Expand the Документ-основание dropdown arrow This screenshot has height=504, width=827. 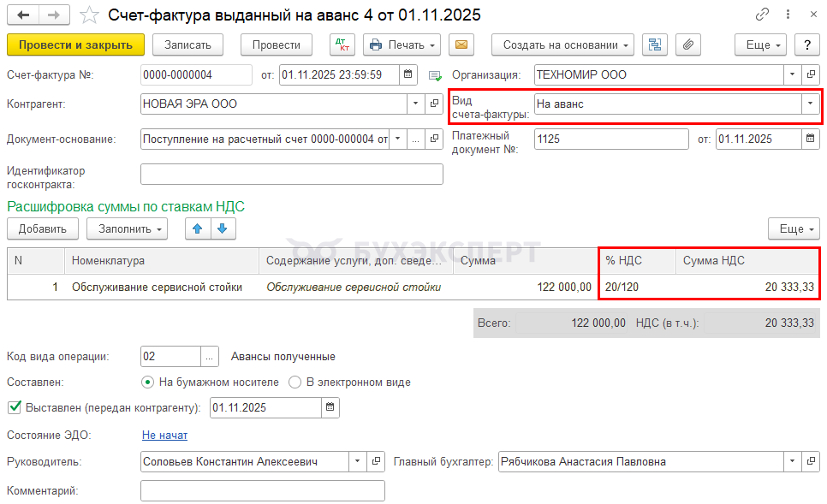pos(398,139)
